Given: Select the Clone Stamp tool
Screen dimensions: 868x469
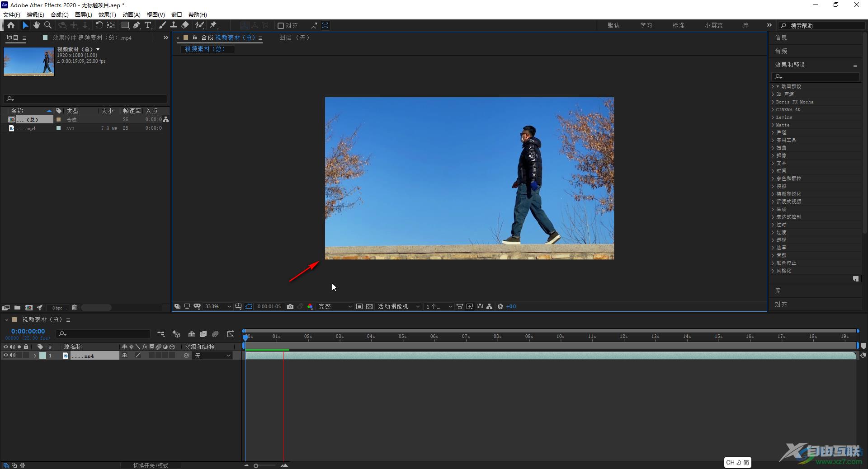Looking at the screenshot, I should pos(174,25).
